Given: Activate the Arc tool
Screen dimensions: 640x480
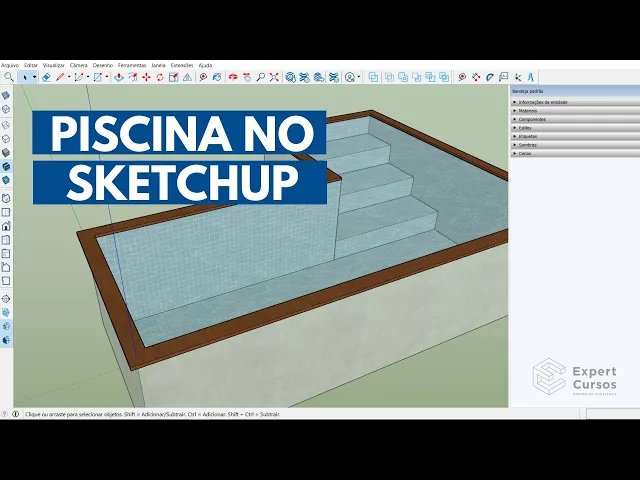Looking at the screenshot, I should (79, 77).
